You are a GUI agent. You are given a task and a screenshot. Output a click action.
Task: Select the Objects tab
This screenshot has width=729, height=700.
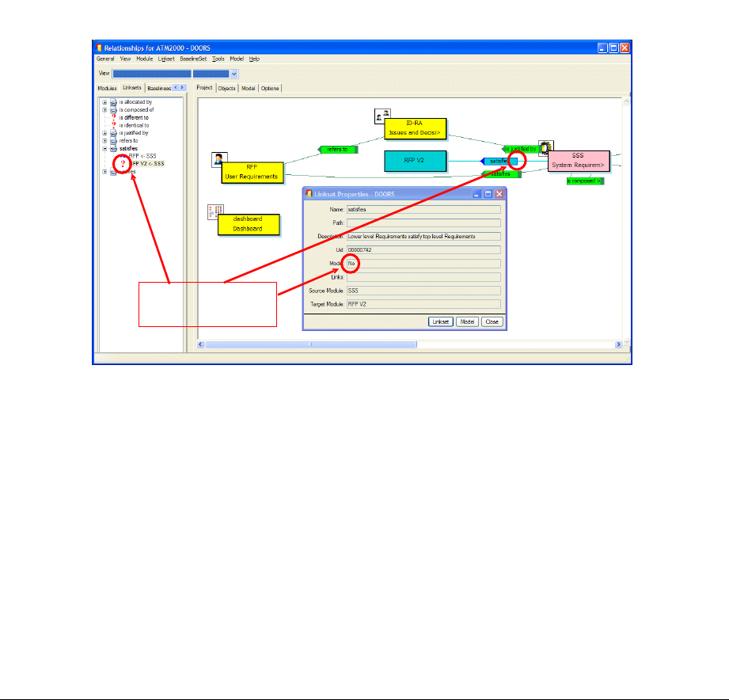tap(227, 89)
